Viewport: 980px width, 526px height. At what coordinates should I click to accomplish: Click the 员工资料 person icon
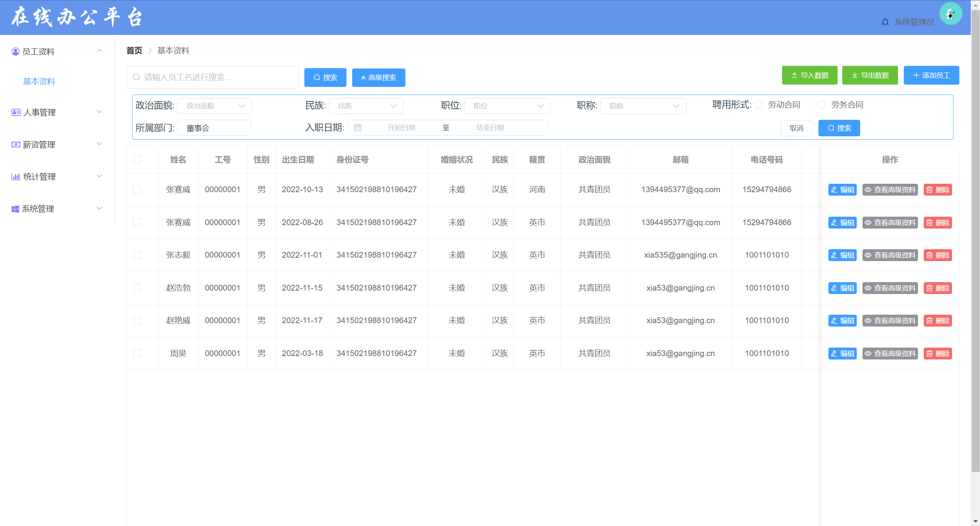(15, 51)
